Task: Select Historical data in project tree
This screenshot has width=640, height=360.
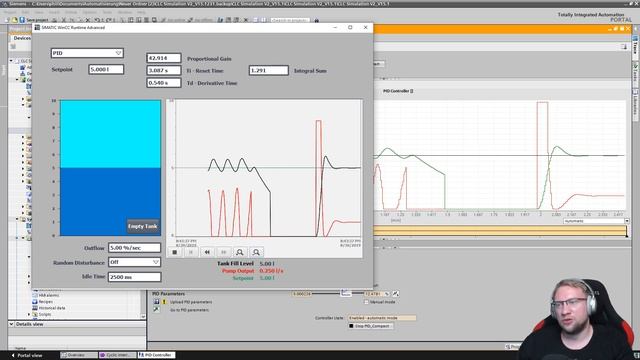Action: 52,308
